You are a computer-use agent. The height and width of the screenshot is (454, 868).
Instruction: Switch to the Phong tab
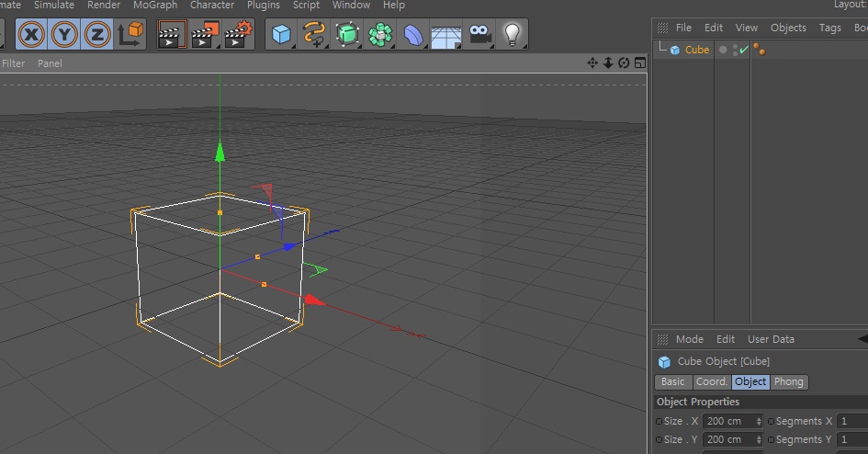pyautogui.click(x=789, y=382)
